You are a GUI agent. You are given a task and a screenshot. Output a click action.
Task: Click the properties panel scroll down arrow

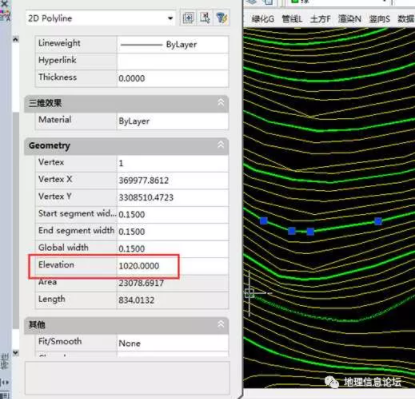click(16, 352)
